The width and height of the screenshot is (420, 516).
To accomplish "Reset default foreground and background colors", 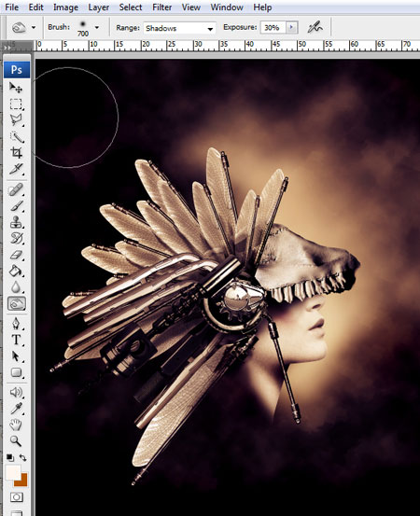I will [x=10, y=458].
